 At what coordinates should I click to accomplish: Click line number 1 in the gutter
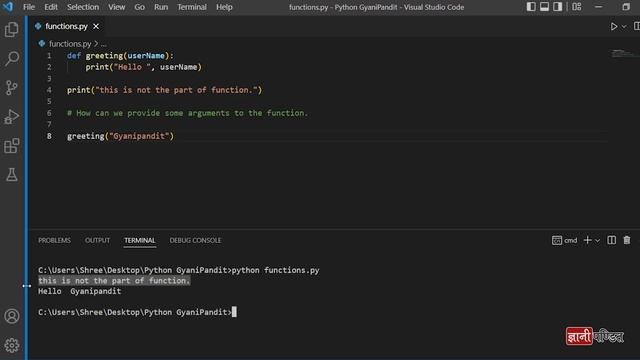pyautogui.click(x=49, y=56)
